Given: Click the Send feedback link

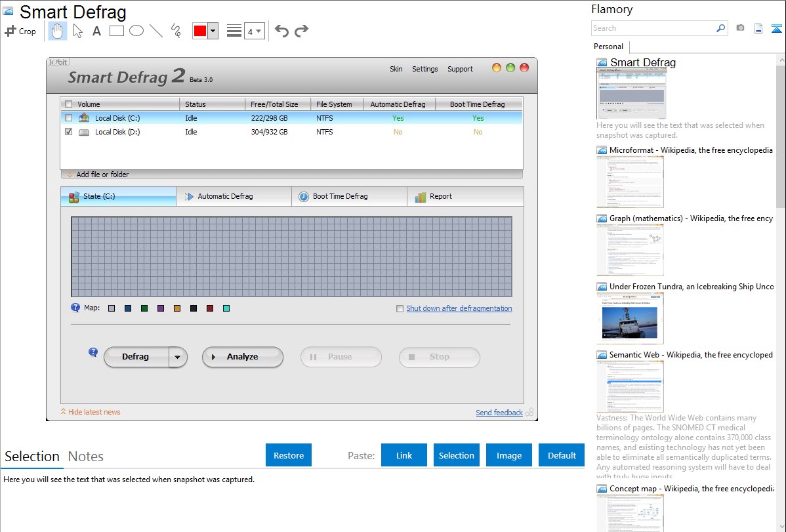Looking at the screenshot, I should (499, 413).
